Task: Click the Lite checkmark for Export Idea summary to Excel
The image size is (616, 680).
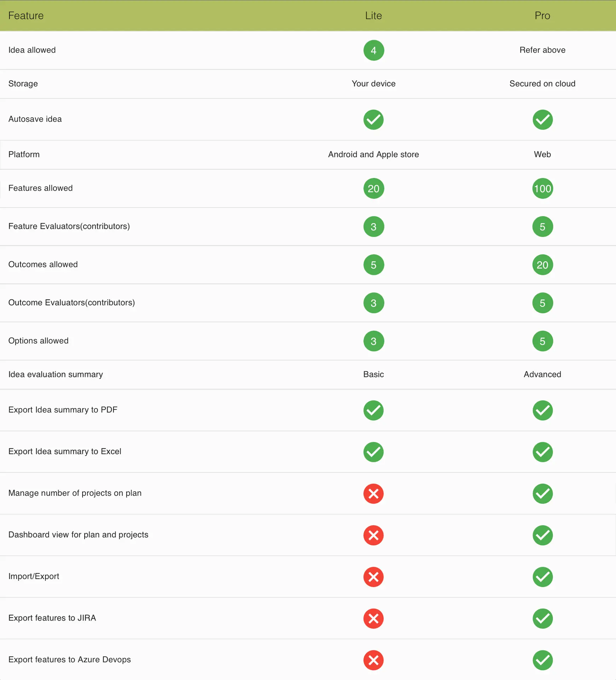Action: (373, 452)
